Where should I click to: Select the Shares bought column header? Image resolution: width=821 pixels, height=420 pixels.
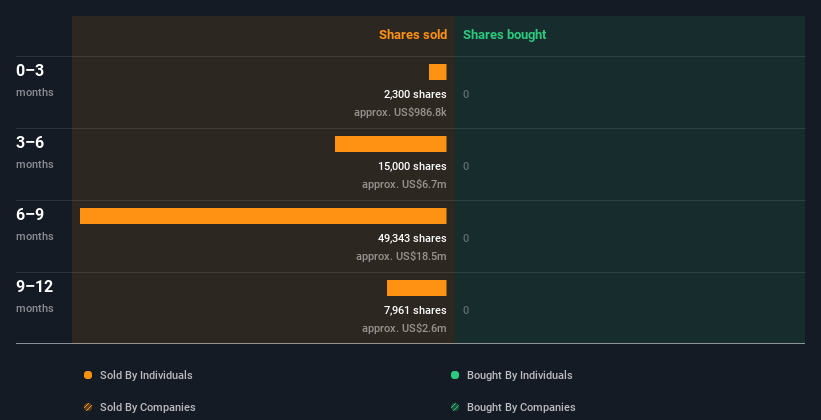505,35
